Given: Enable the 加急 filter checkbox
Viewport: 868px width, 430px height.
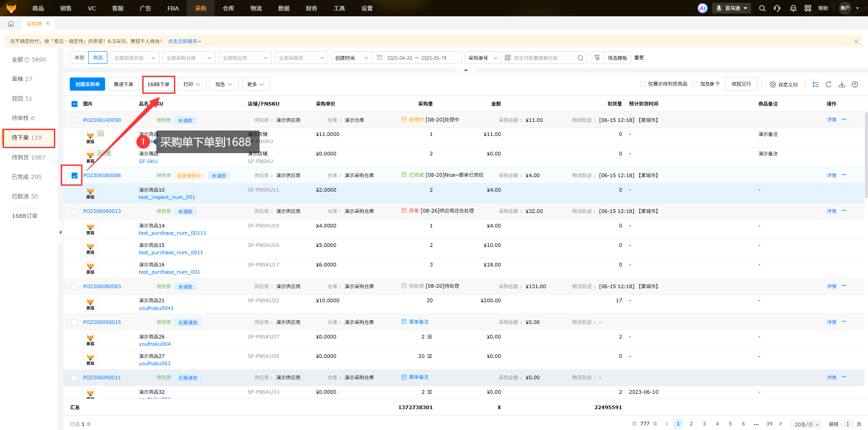Looking at the screenshot, I should click(695, 84).
